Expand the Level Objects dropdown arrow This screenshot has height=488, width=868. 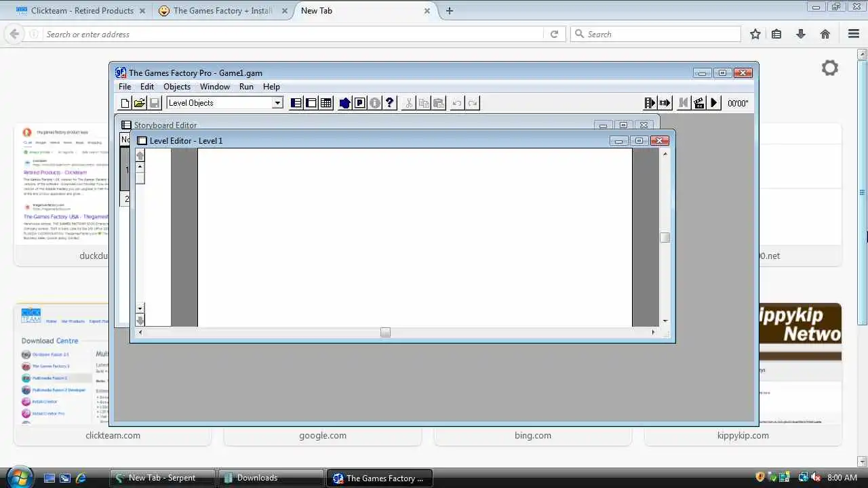pos(277,103)
